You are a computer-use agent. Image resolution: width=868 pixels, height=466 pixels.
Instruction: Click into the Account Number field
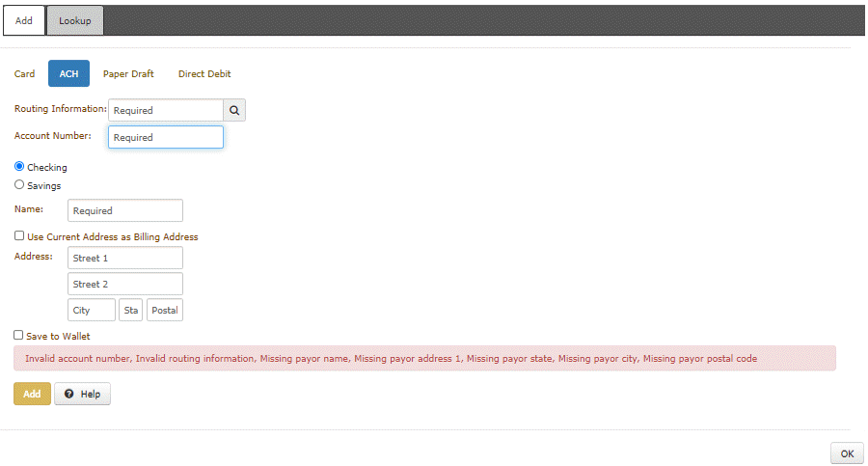(x=166, y=137)
